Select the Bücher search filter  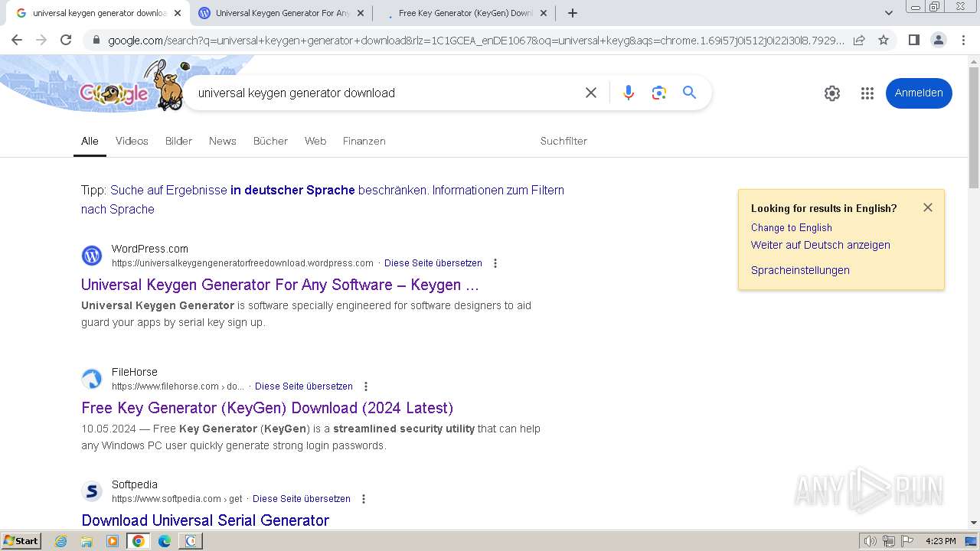[x=270, y=141]
